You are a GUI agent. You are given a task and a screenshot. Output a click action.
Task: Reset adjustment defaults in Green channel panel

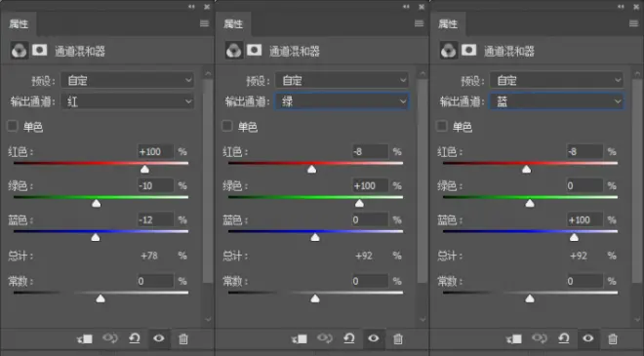pos(349,338)
